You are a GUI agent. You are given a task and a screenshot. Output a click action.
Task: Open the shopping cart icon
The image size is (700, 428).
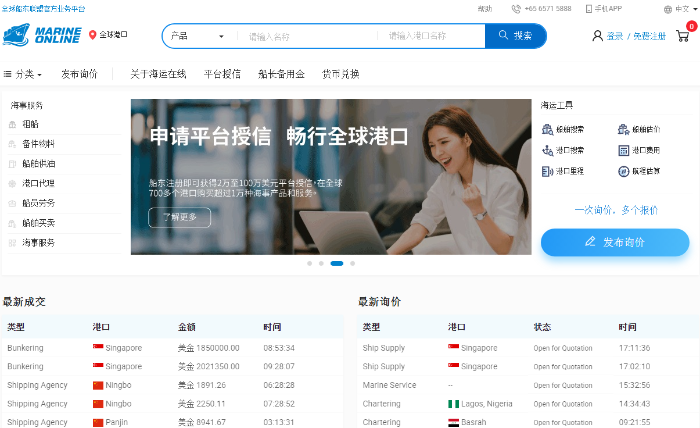click(682, 35)
